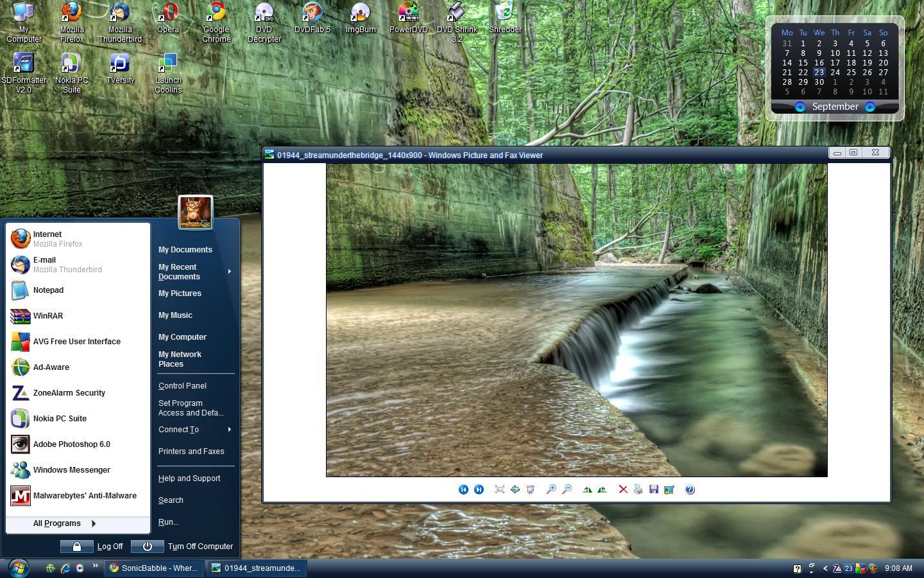The width and height of the screenshot is (924, 578).
Task: Open DVD Shrink 3.2 desktop icon
Action: click(x=457, y=22)
